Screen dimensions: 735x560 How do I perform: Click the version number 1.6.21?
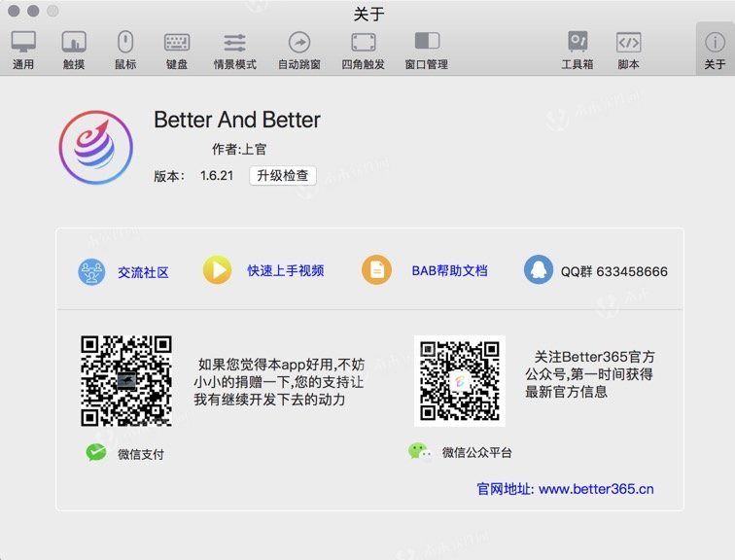217,176
